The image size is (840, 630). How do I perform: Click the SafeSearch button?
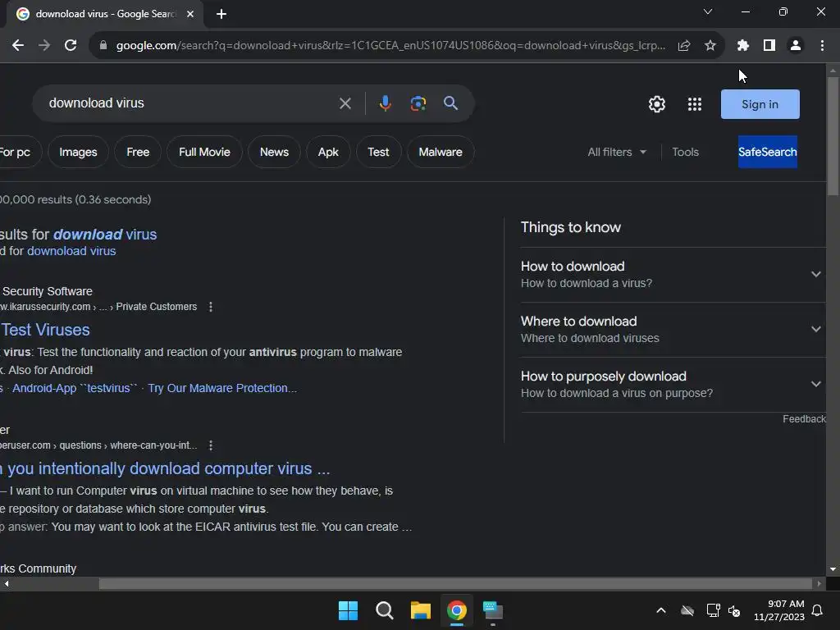coord(767,152)
